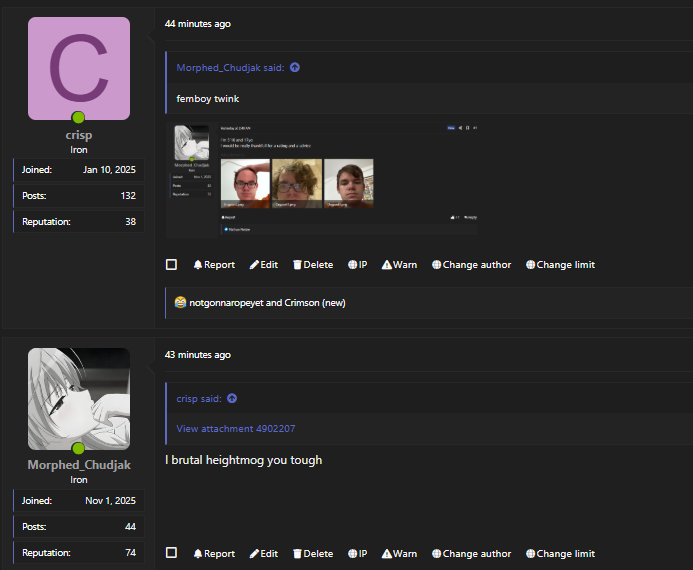View the attached screenshot thumbnail in crisp's post
The height and width of the screenshot is (570, 693).
coord(322,181)
